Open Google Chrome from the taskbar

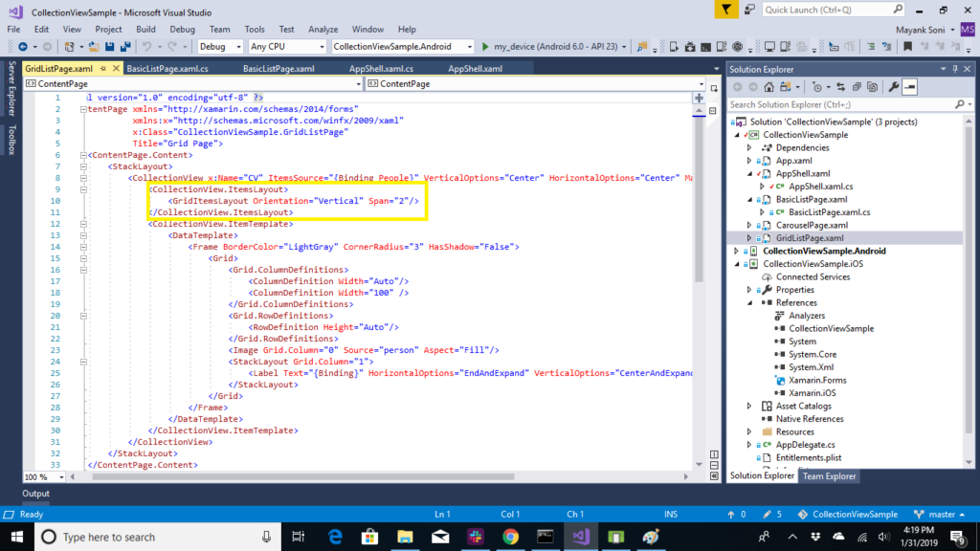click(x=511, y=537)
